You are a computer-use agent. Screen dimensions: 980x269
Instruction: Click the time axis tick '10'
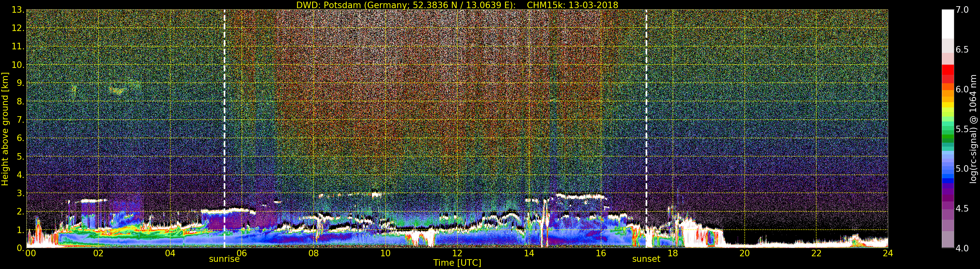(385, 253)
